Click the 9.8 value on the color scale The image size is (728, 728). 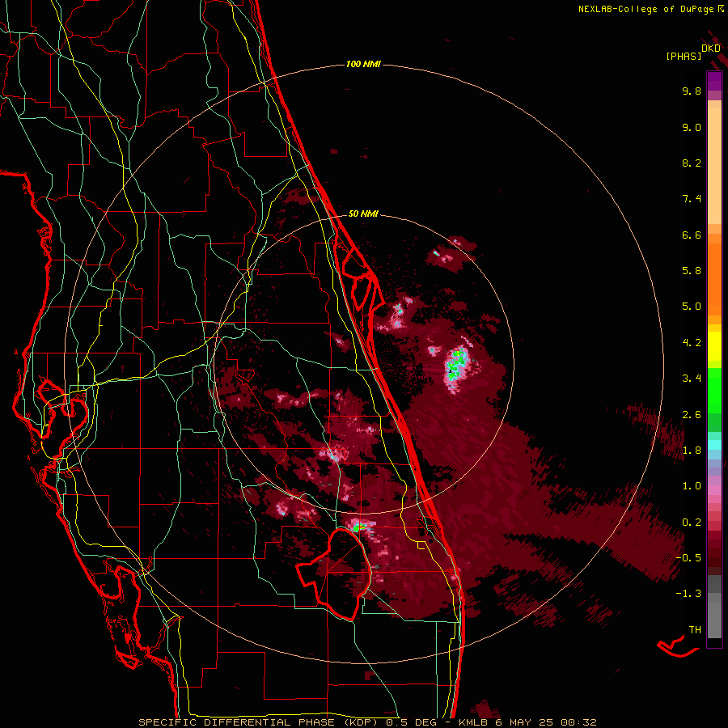click(692, 91)
